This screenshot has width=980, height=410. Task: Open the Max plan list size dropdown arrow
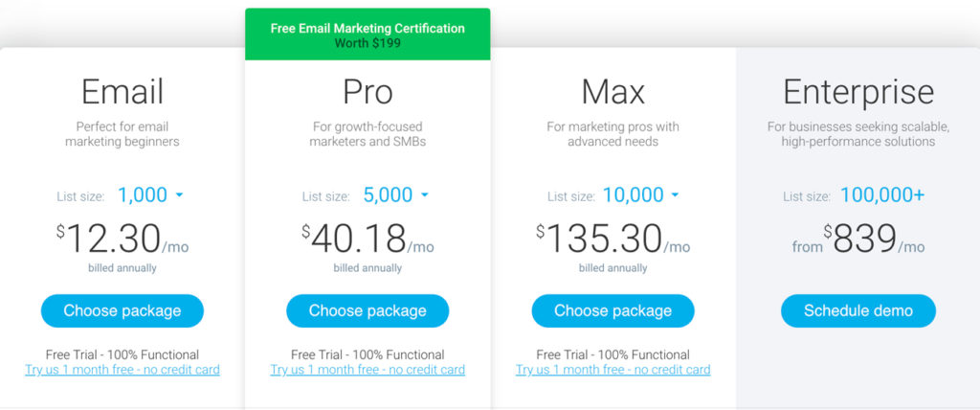point(675,195)
